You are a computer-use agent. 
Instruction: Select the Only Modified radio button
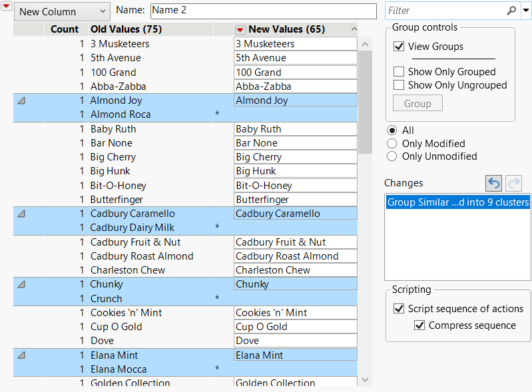[x=392, y=144]
